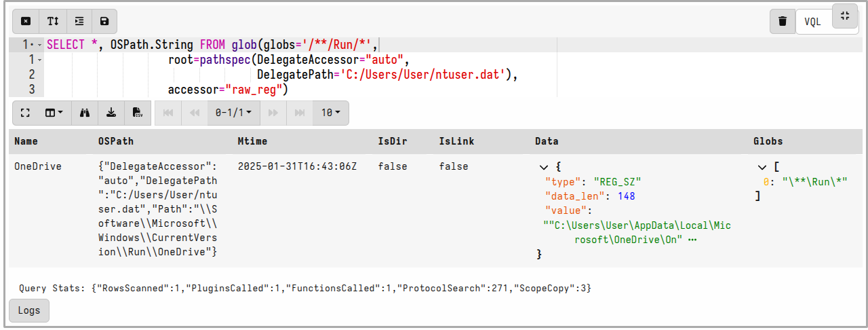Delete cell contents using the trash icon
This screenshot has width=868, height=330.
click(783, 21)
